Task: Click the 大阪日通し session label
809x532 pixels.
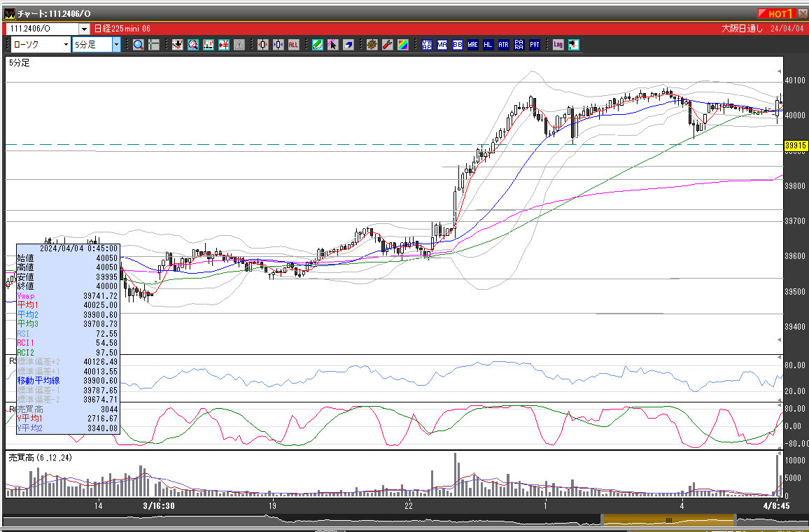Action: pyautogui.click(x=742, y=29)
